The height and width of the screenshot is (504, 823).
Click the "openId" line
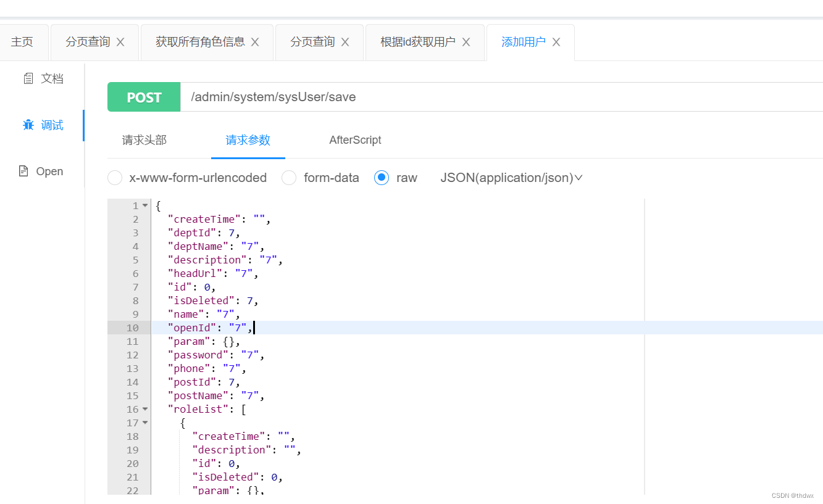[x=210, y=328]
